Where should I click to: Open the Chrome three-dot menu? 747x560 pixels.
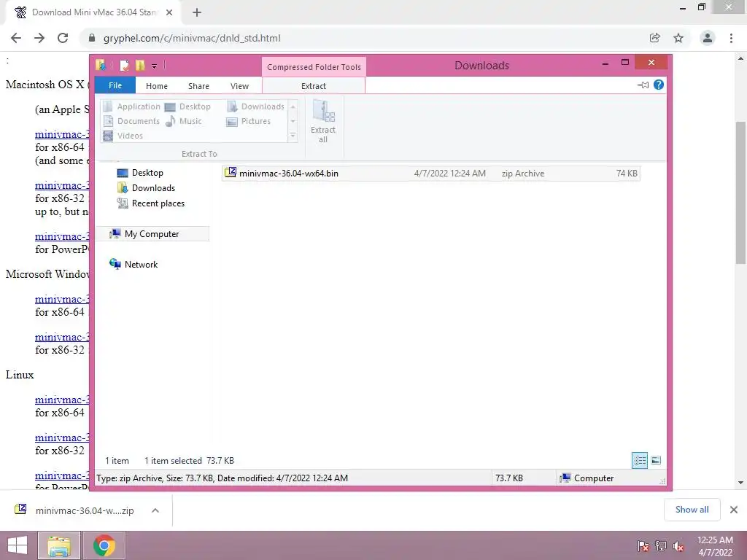[731, 38]
